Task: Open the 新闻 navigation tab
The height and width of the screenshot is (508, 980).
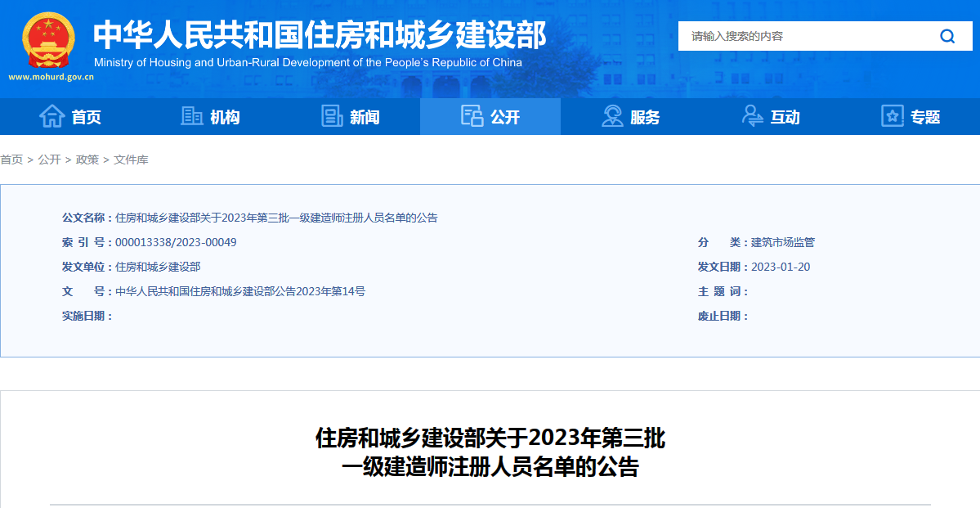Action: point(350,116)
